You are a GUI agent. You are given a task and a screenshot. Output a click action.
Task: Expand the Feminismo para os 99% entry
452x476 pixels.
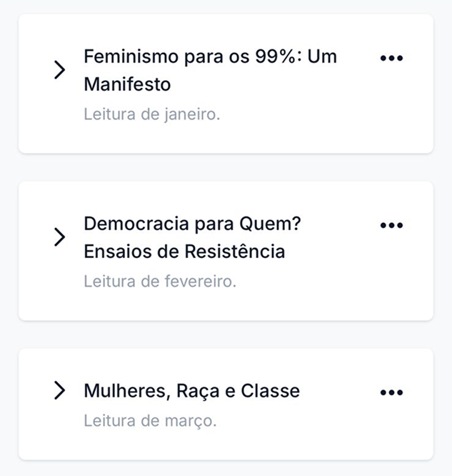60,70
